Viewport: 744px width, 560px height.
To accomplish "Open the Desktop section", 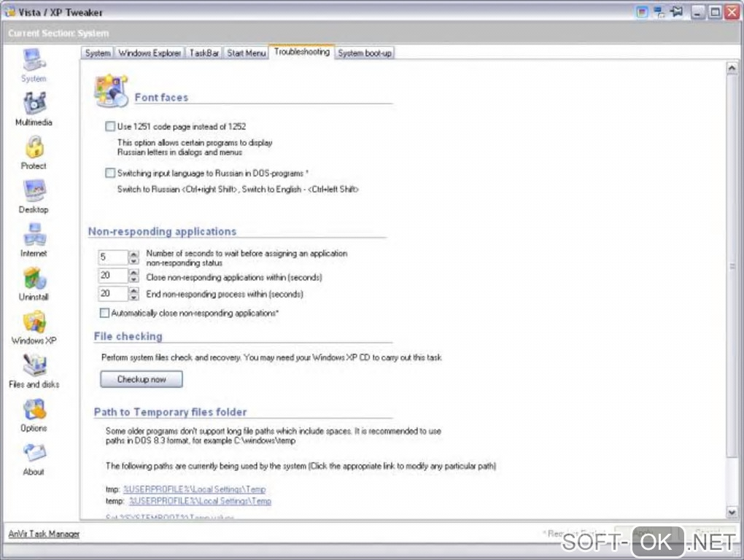I will 34,196.
